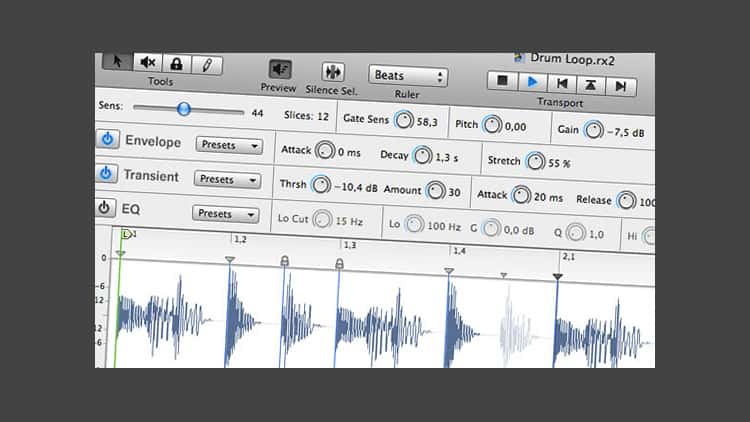750x422 pixels.
Task: Open the EQ Presets dropdown
Action: 225,214
